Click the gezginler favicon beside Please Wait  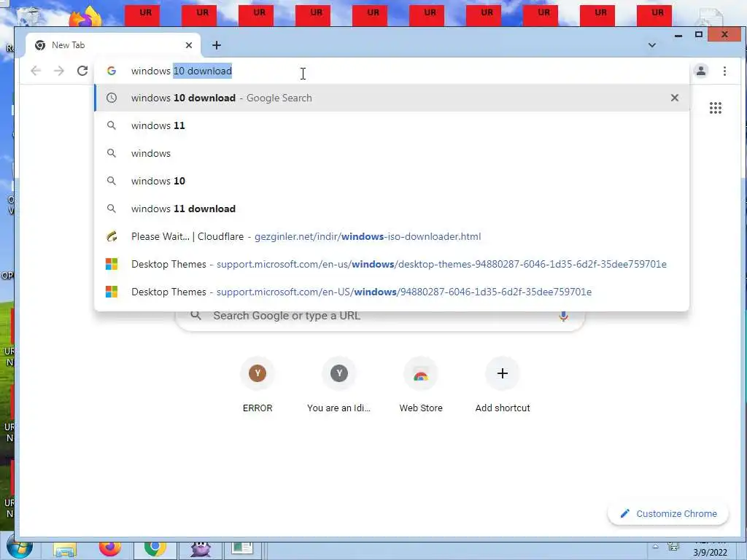coord(112,237)
